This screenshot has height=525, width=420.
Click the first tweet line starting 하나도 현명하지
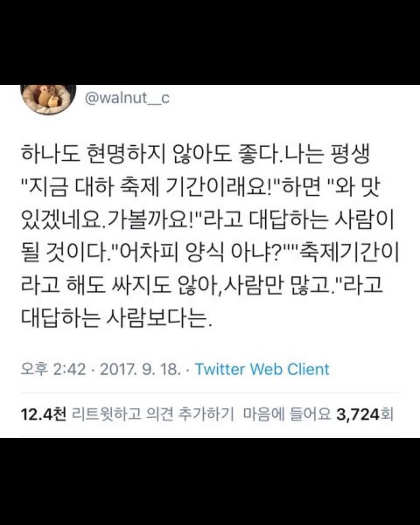pos(195,155)
